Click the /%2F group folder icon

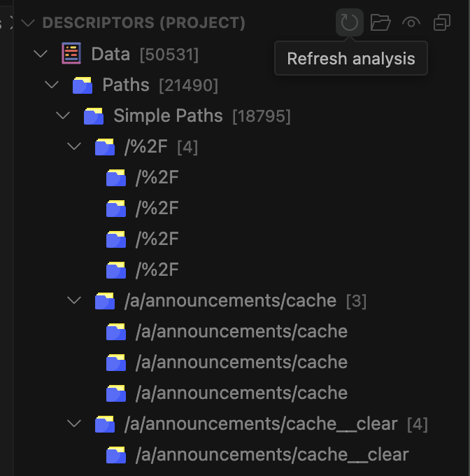(105, 147)
